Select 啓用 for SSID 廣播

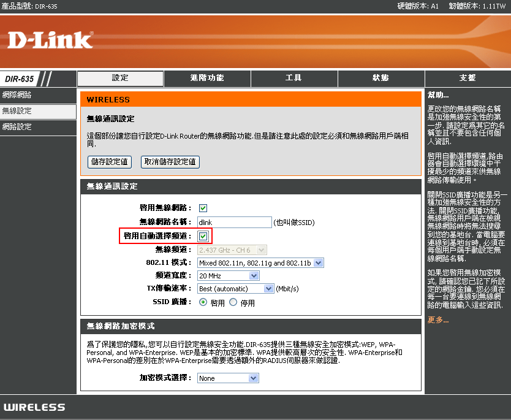[203, 302]
